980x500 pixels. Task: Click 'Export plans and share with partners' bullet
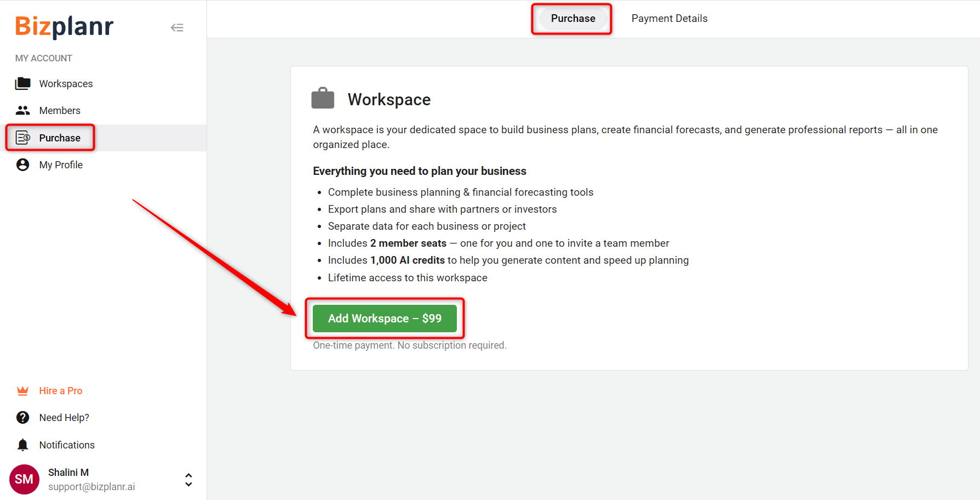pyautogui.click(x=442, y=209)
